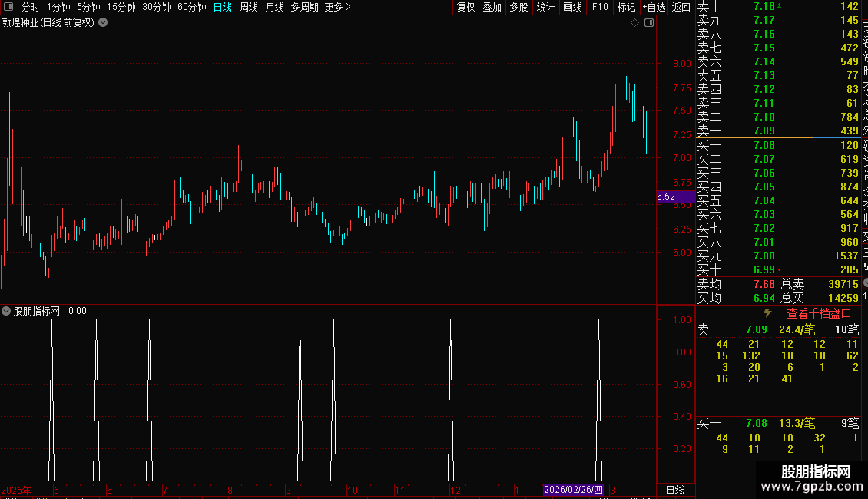
Task: Select the 60分钟 period tab
Action: 192,7
